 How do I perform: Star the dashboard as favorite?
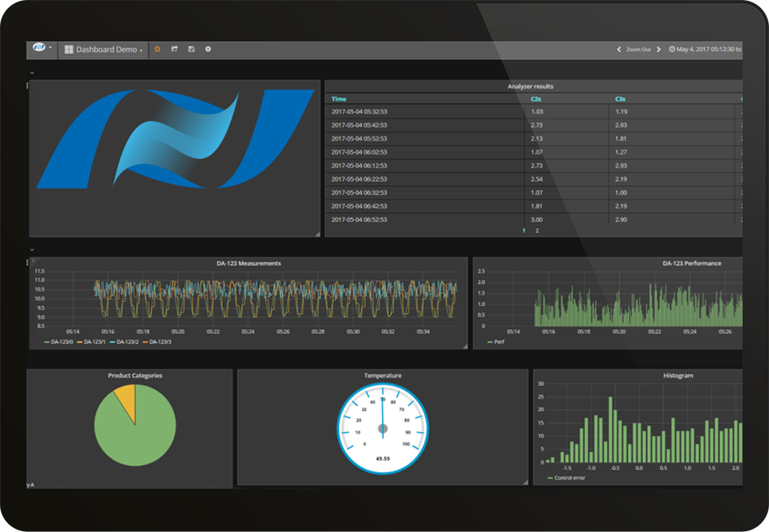[158, 49]
